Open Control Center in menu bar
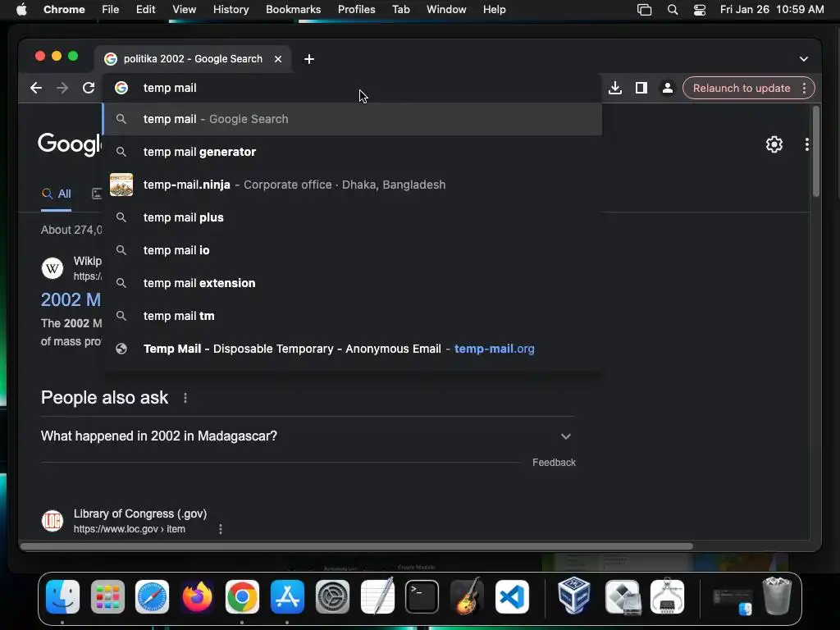Screen dimensions: 840x630 [699, 10]
